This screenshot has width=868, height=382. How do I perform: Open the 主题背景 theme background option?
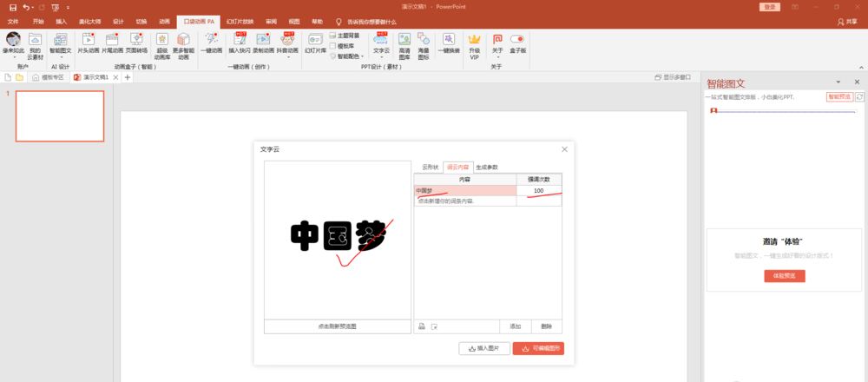pos(345,36)
